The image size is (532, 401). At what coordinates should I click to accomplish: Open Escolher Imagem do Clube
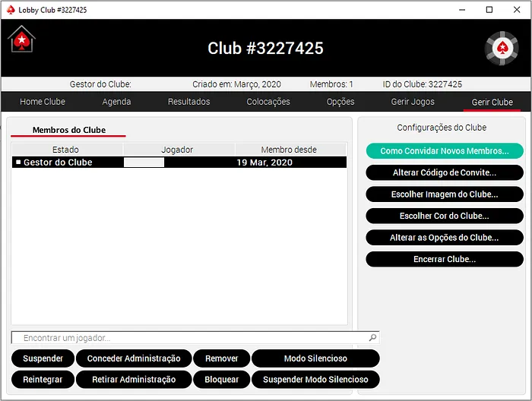click(x=445, y=194)
